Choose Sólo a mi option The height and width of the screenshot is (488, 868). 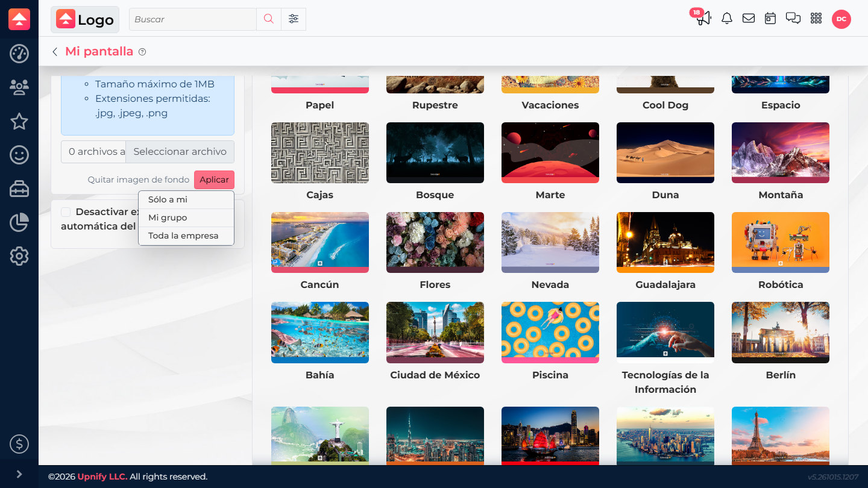click(186, 199)
